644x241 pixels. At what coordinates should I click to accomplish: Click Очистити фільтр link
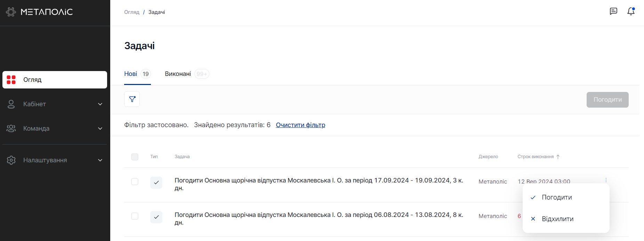(300, 125)
